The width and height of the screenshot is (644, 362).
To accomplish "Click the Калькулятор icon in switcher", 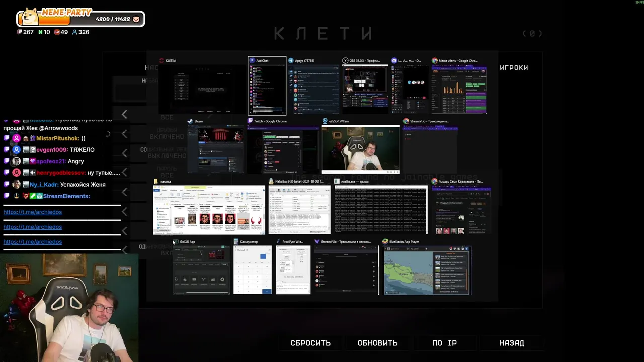I will 236,242.
